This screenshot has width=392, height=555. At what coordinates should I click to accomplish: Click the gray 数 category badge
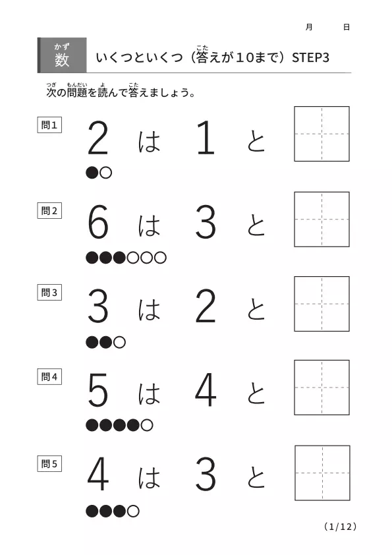tap(62, 55)
